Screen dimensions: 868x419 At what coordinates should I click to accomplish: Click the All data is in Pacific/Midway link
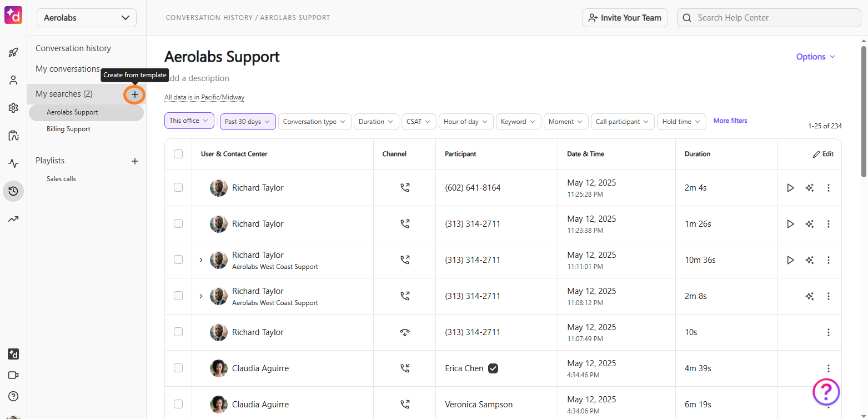click(x=204, y=97)
